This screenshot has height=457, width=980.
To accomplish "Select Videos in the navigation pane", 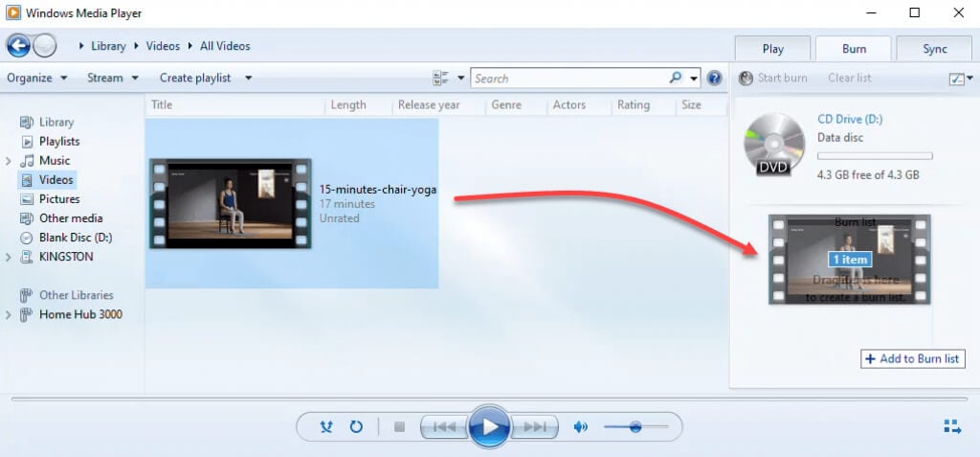I will (x=56, y=180).
